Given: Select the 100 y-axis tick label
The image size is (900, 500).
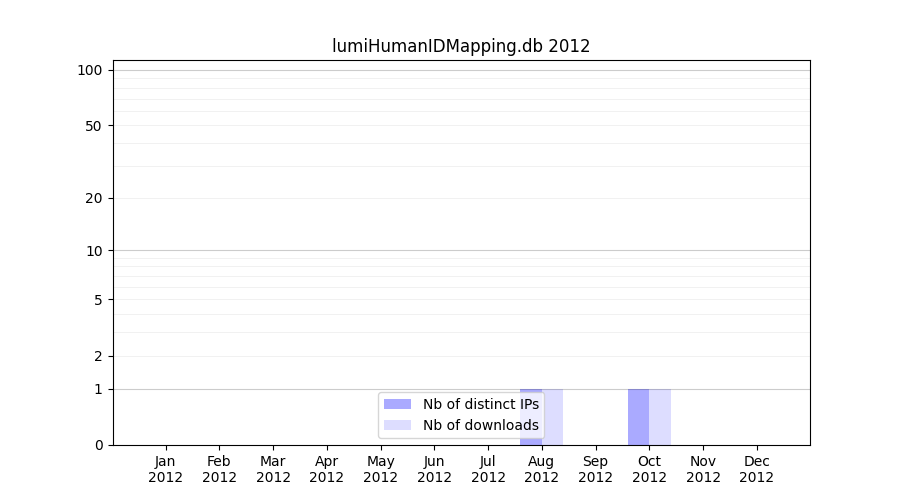Looking at the screenshot, I should pyautogui.click(x=90, y=70).
